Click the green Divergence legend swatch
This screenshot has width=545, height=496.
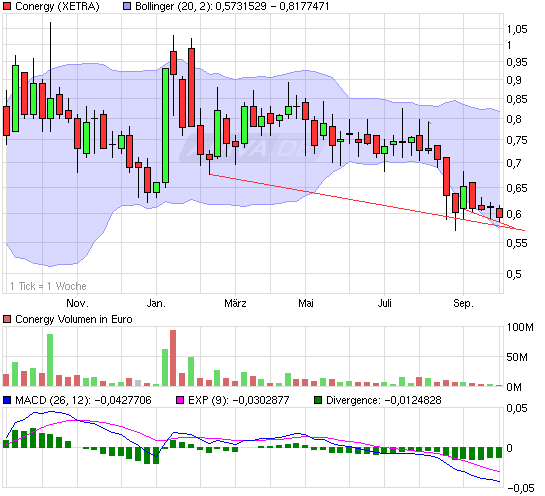point(318,400)
